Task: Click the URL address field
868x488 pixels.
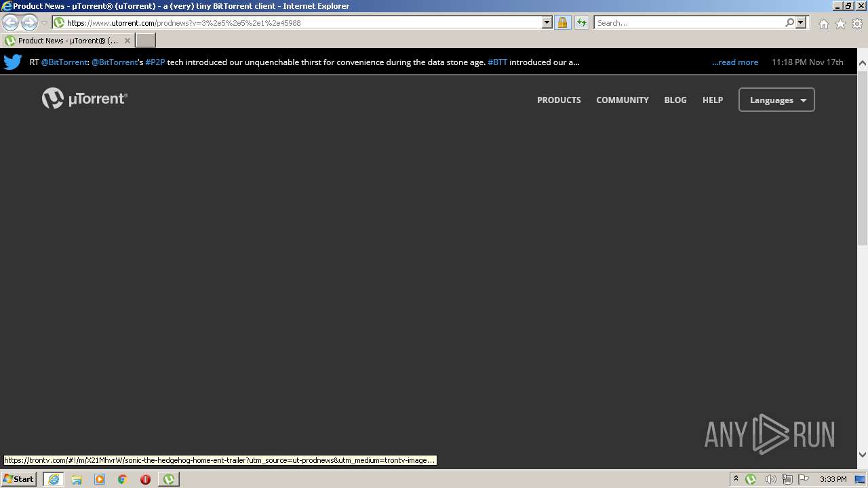Action: tap(302, 22)
